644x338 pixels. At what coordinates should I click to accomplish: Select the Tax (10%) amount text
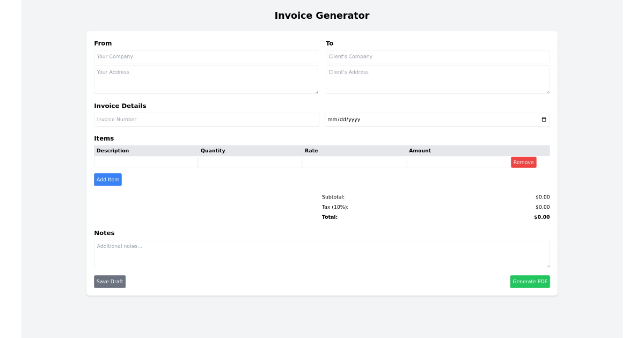click(x=543, y=207)
